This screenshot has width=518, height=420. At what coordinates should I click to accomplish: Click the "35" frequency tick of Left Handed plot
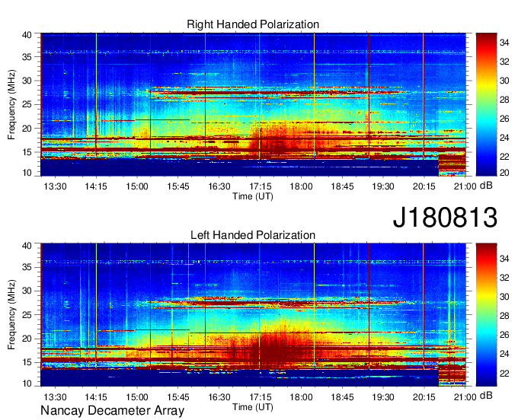tap(27, 267)
